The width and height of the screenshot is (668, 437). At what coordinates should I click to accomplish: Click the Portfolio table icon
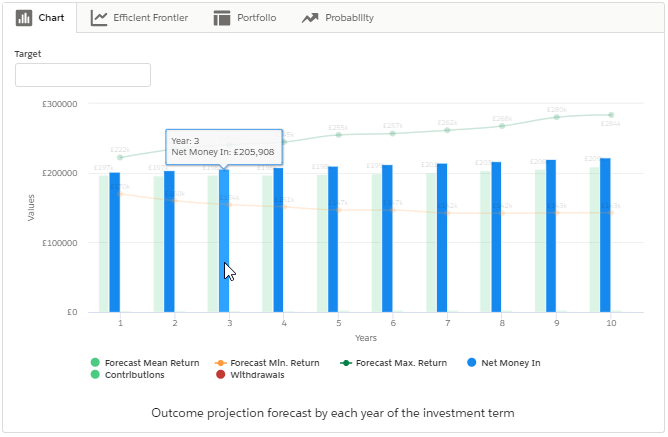point(222,18)
